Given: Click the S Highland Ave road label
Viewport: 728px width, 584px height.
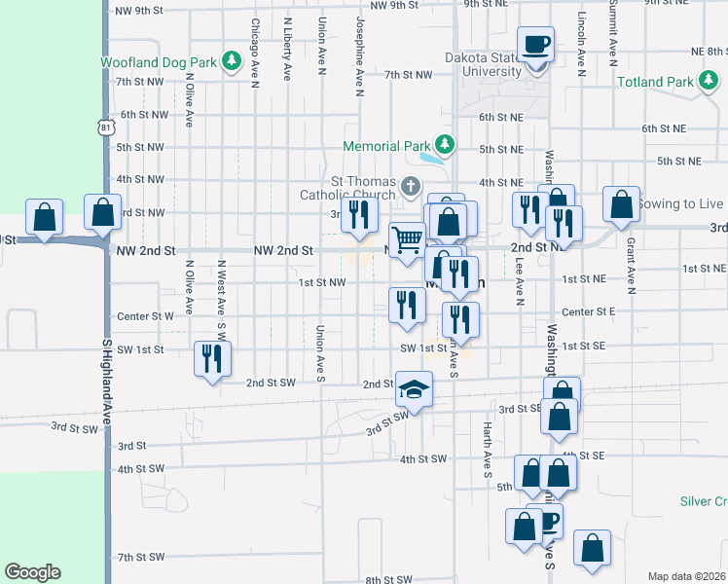Looking at the screenshot, I should click(x=107, y=382).
